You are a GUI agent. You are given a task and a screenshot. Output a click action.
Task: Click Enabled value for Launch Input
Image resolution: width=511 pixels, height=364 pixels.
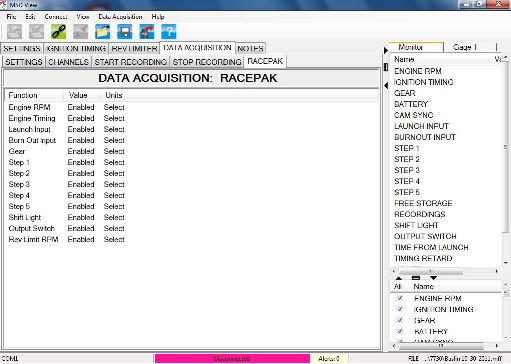coord(81,129)
